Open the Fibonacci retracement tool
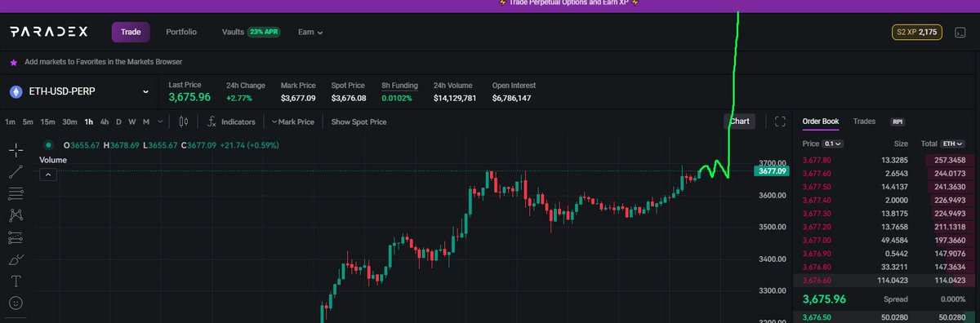This screenshot has height=323, width=980. (16, 194)
